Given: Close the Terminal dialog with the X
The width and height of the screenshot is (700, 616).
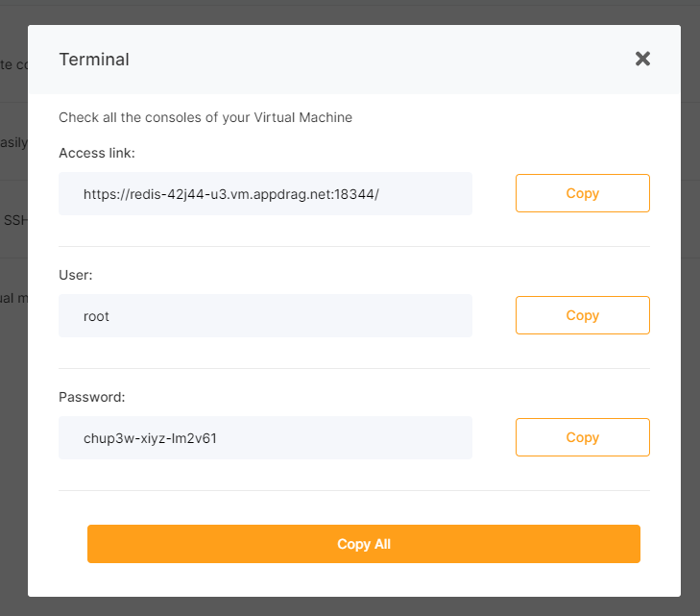Looking at the screenshot, I should point(642,59).
